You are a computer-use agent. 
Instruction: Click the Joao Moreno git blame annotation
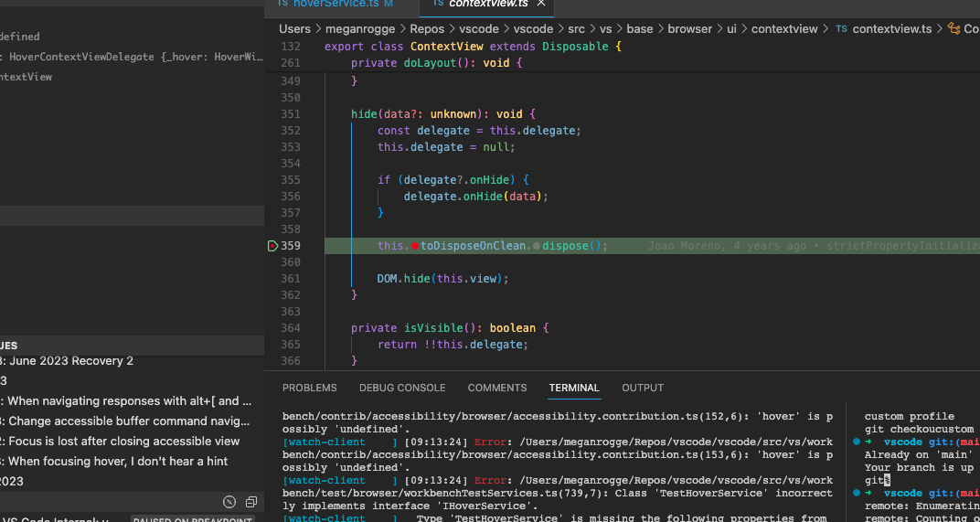point(813,246)
